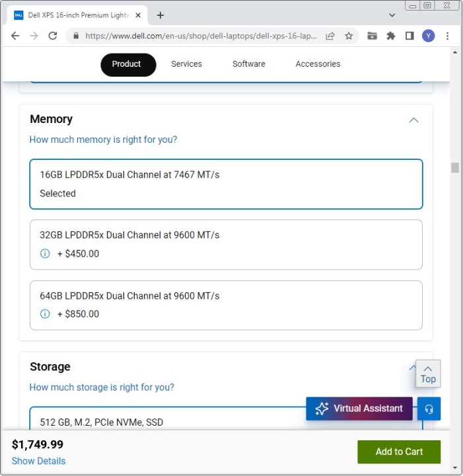
Task: Open 'How much storage is right for you?'
Action: pos(102,387)
